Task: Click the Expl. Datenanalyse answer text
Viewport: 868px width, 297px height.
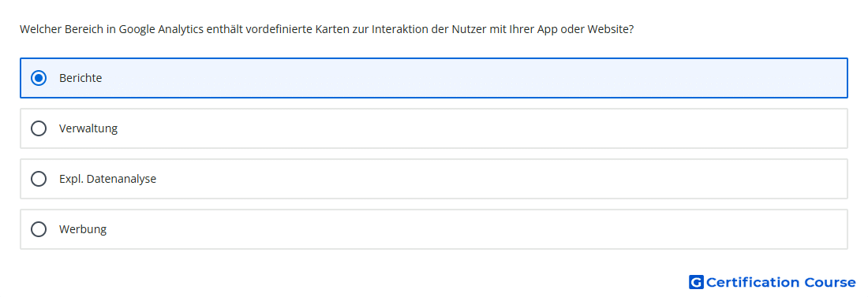Action: (x=107, y=179)
